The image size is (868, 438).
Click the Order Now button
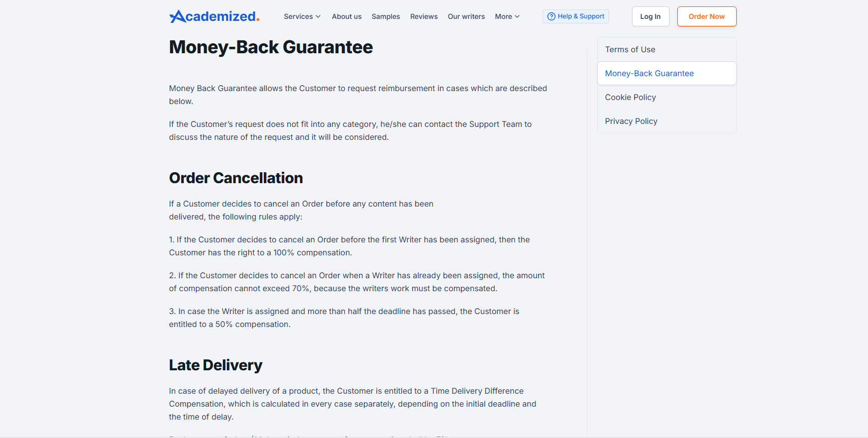coord(706,16)
